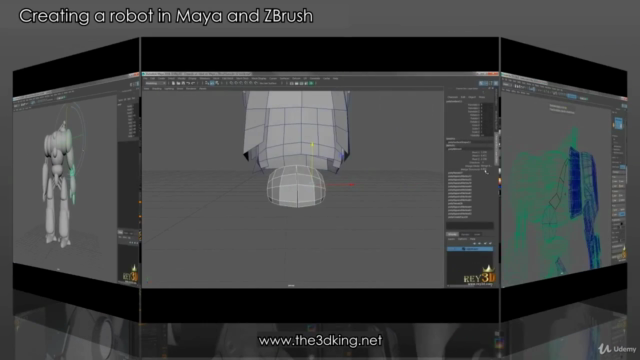Open viewport panel Renderer menu

click(191, 89)
